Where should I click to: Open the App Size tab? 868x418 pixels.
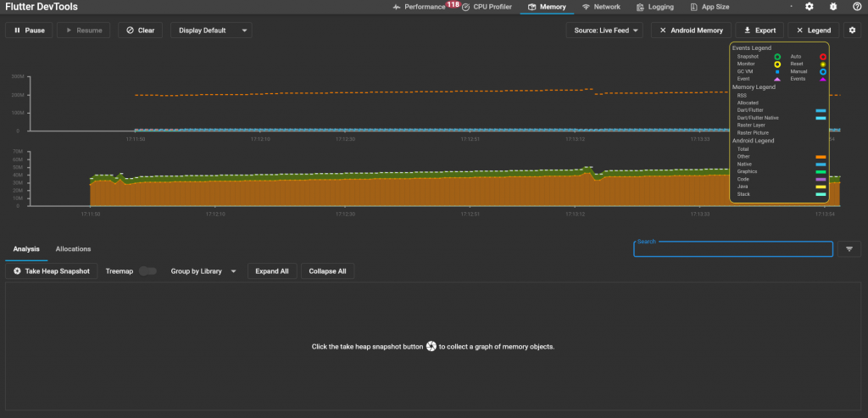(x=709, y=7)
